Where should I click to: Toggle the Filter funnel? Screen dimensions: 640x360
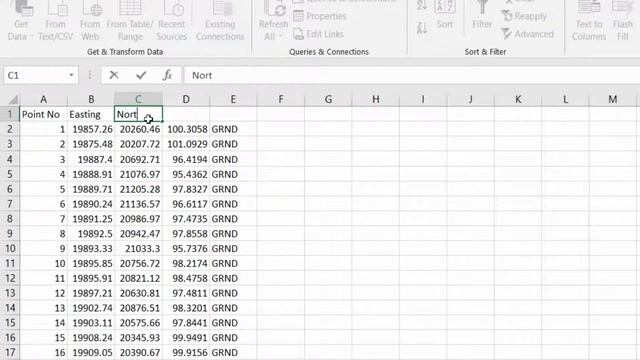(482, 16)
